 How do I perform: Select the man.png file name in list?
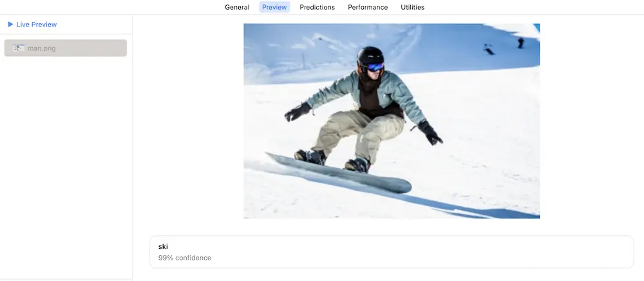41,48
